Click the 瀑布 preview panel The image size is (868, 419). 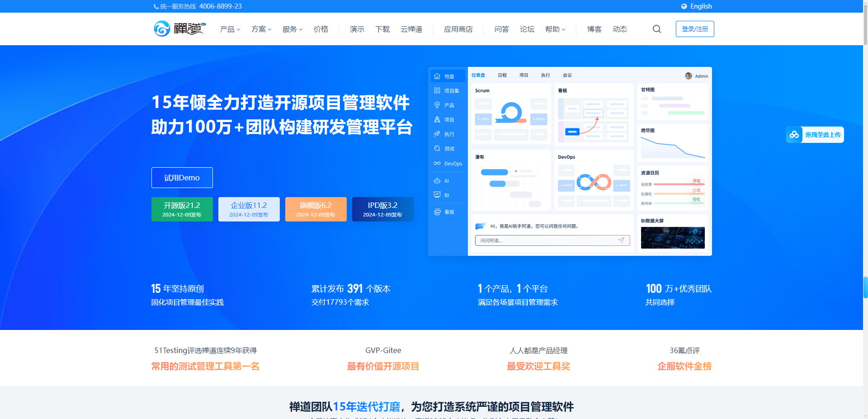click(511, 180)
